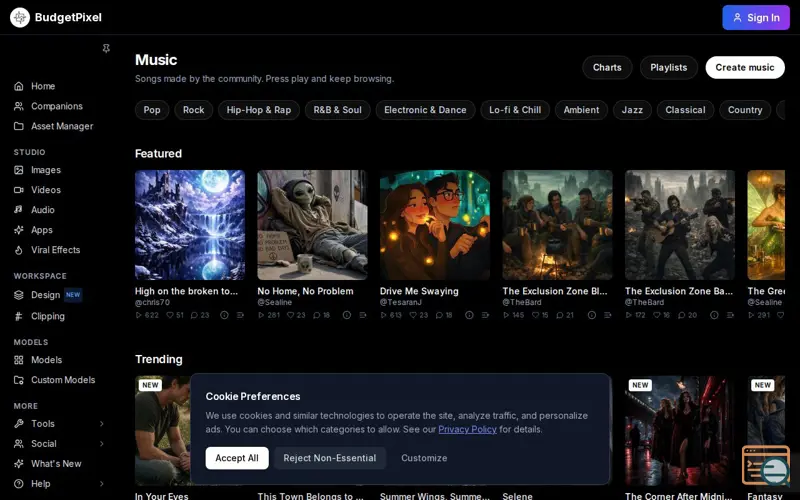Expand the Help submenu chevron
The width and height of the screenshot is (800, 500).
pos(102,484)
